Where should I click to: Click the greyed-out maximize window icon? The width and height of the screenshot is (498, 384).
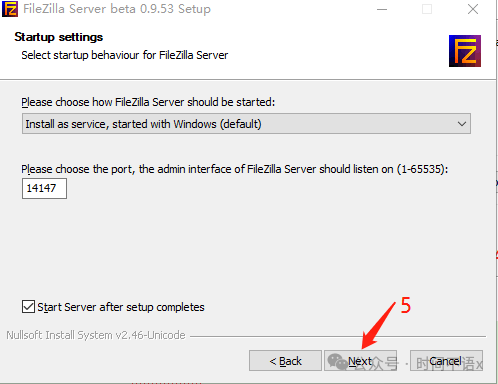coord(427,9)
